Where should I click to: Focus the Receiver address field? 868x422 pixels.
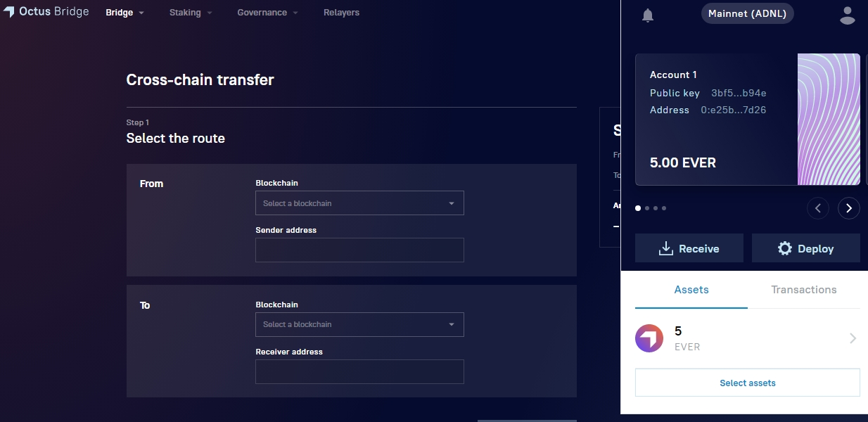[359, 371]
